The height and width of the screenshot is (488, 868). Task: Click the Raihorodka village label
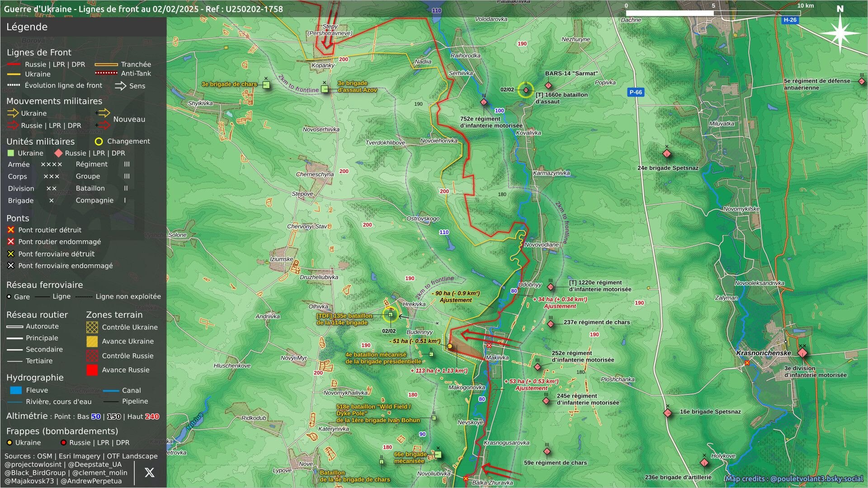[x=465, y=56]
